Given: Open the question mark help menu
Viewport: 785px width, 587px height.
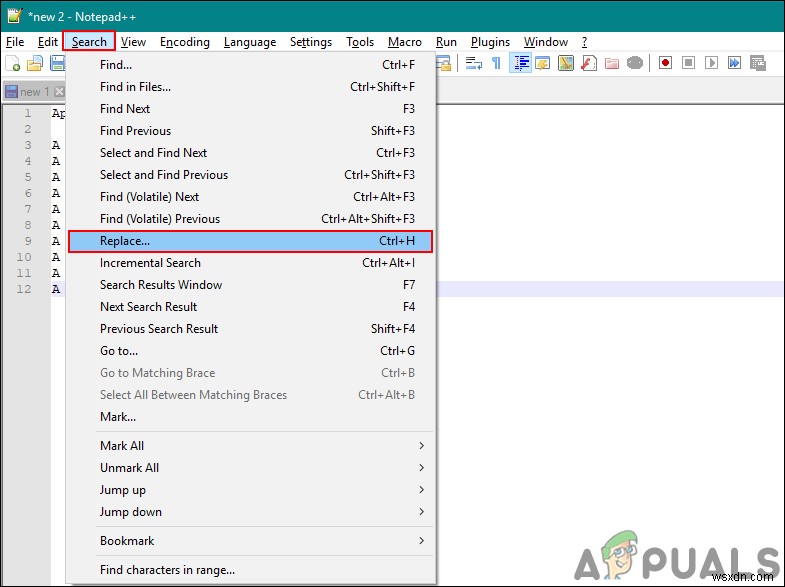Looking at the screenshot, I should pyautogui.click(x=584, y=42).
